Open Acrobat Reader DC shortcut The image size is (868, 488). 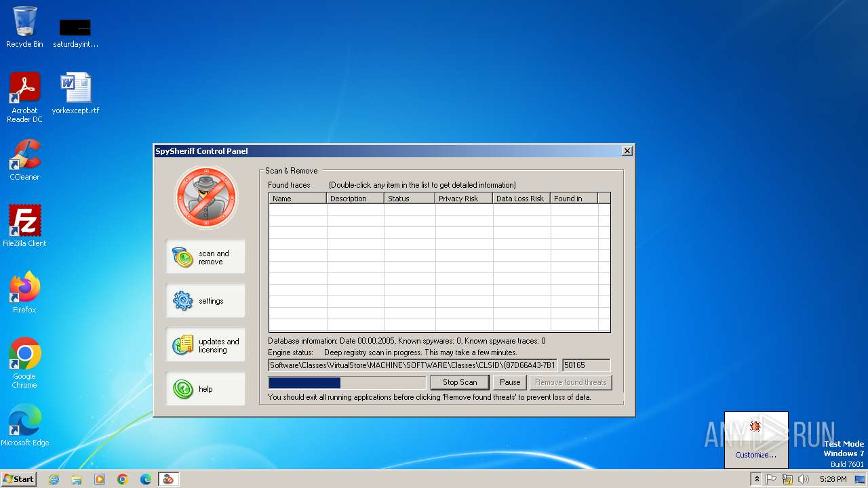click(x=25, y=98)
